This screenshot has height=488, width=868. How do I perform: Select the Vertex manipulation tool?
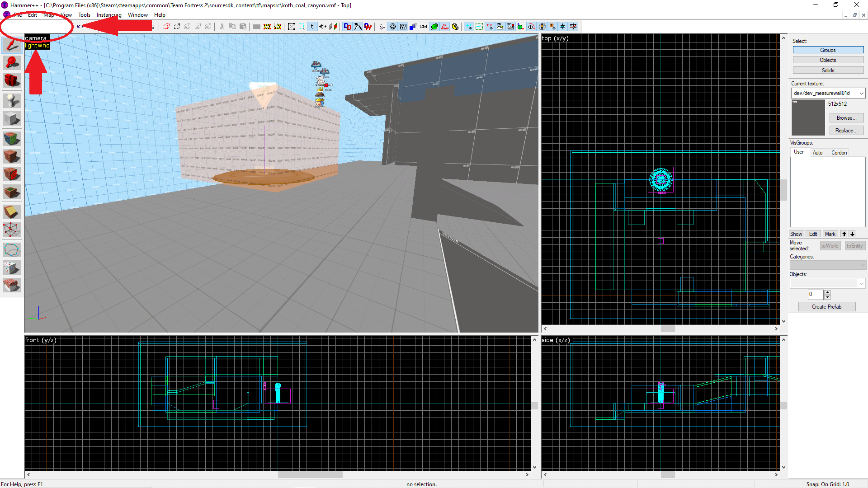(12, 230)
